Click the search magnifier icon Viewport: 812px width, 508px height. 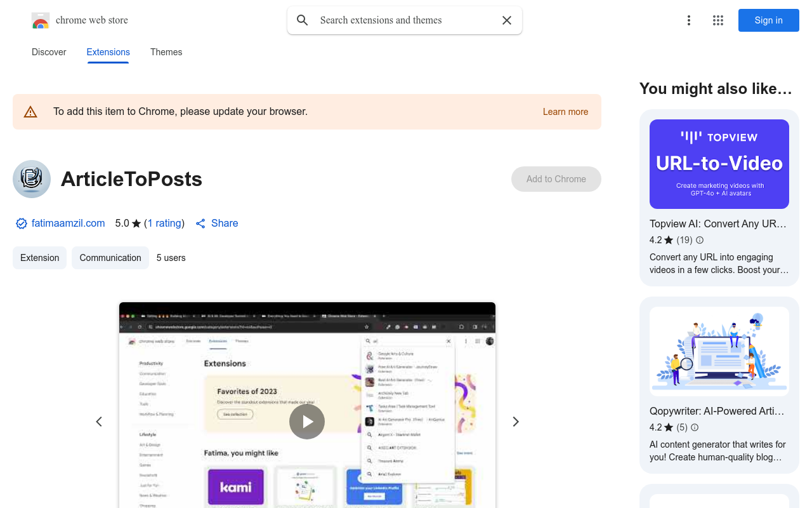point(303,20)
